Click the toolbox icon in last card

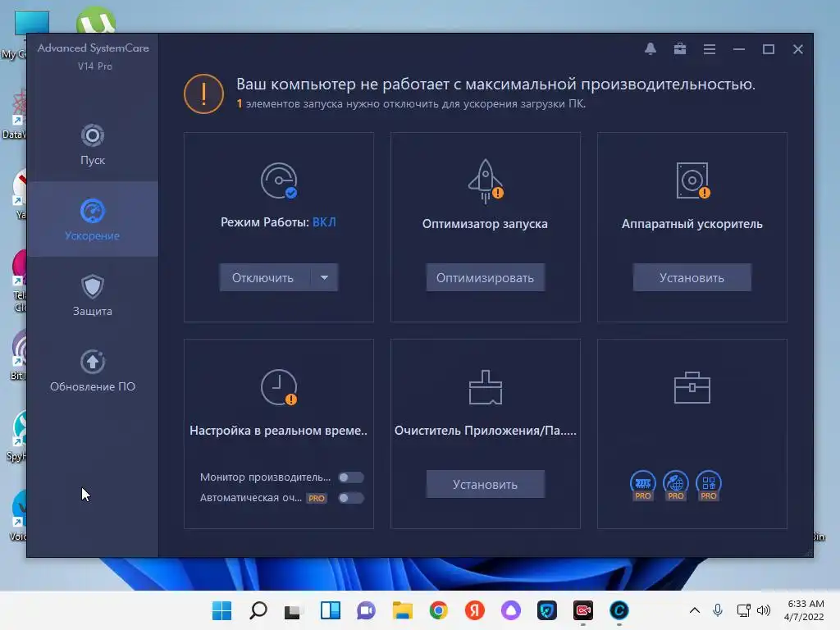pyautogui.click(x=692, y=387)
